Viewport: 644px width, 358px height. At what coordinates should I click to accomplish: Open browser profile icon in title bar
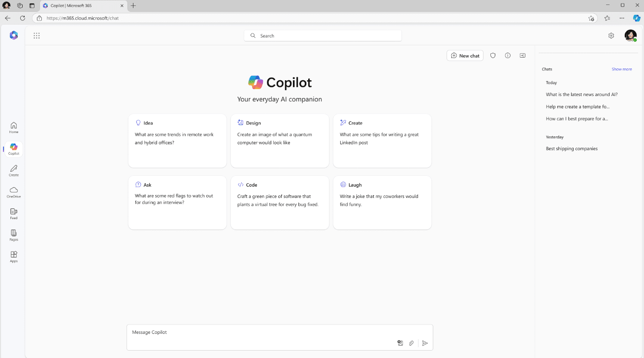click(x=7, y=5)
